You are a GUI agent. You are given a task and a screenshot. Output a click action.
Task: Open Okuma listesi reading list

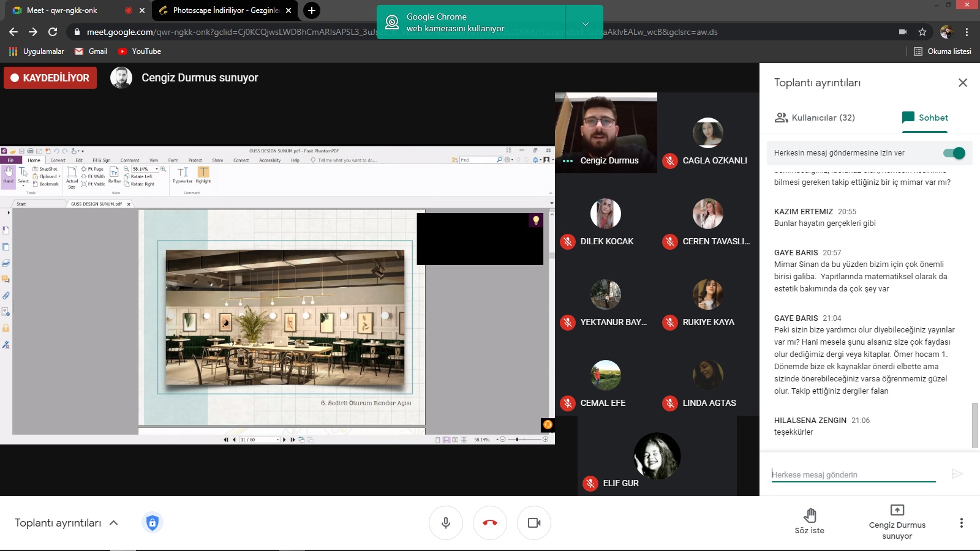[942, 51]
